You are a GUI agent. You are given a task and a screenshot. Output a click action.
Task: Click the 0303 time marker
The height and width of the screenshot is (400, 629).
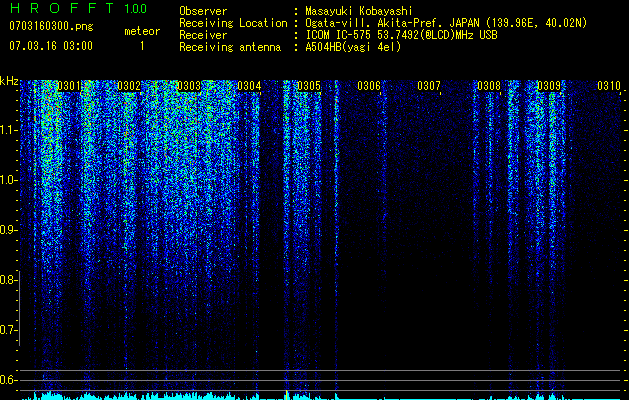[189, 86]
